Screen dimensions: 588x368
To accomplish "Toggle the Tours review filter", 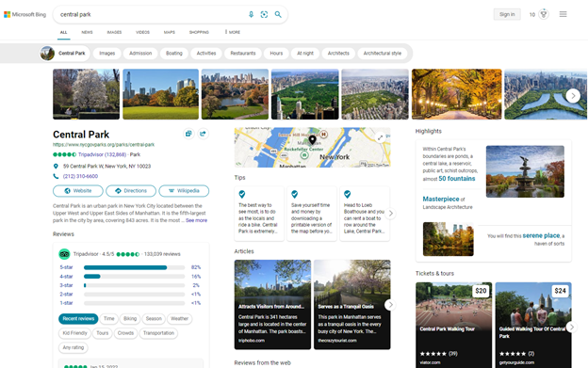I will pyautogui.click(x=102, y=333).
